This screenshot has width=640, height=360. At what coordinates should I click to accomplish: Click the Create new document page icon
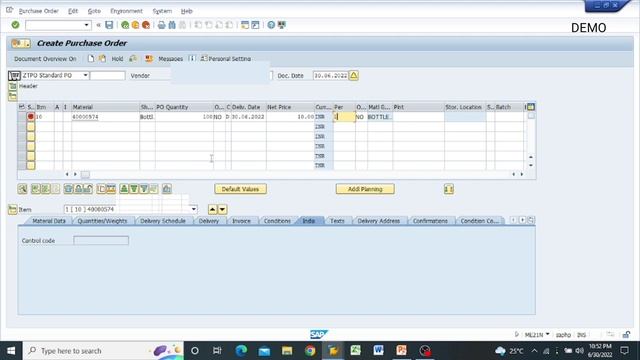click(x=91, y=59)
